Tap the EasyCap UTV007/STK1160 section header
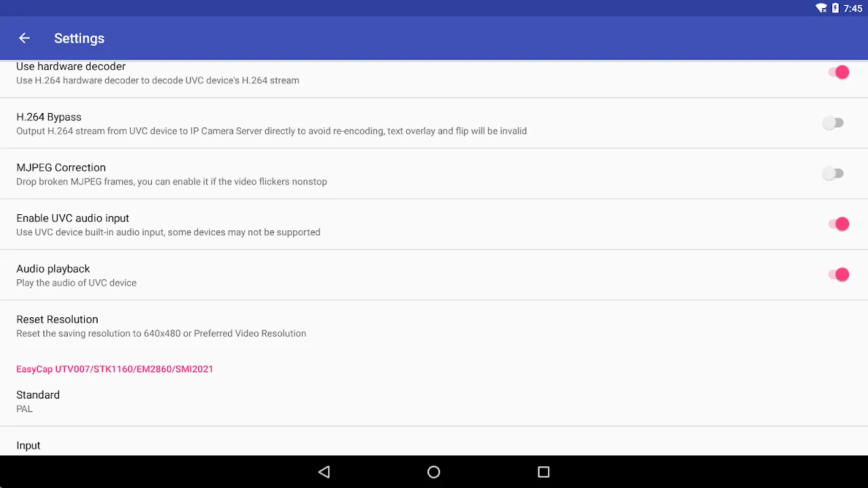The width and height of the screenshot is (868, 488). [x=115, y=369]
